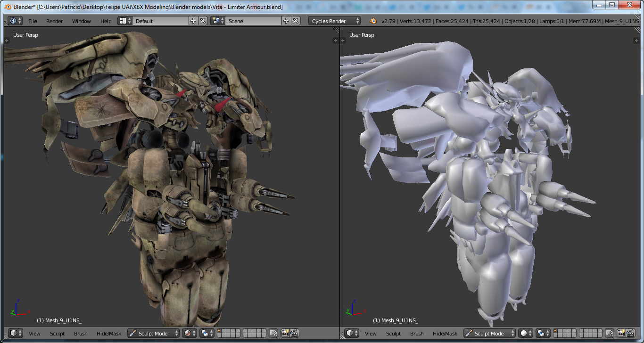Click OpenGL render animation icon in right viewport
Viewport: 644px width, 343px height.
click(630, 334)
